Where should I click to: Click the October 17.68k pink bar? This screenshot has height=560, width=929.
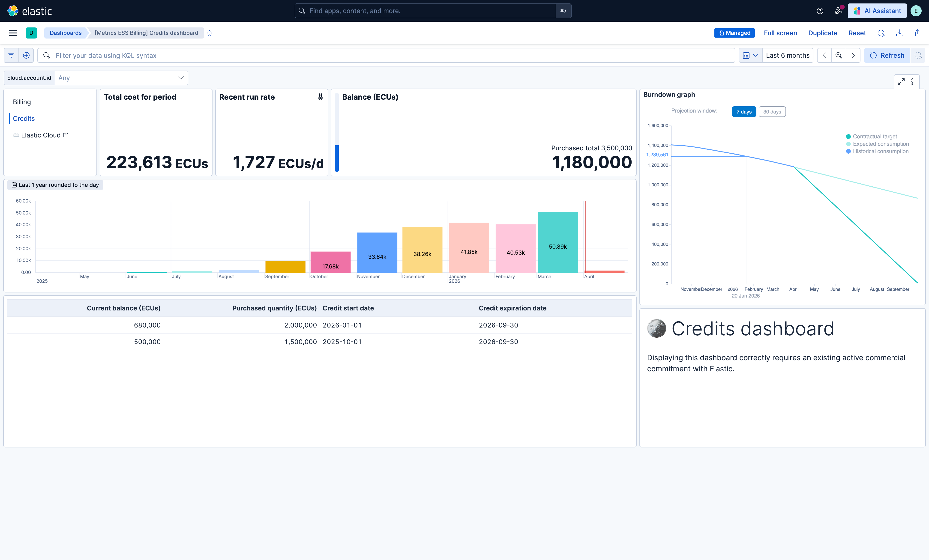(x=331, y=262)
